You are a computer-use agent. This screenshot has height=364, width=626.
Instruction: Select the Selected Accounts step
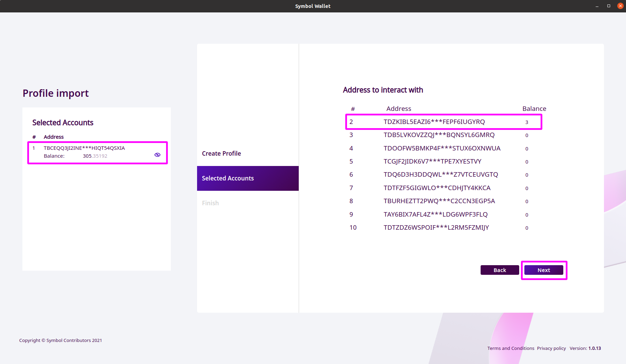tap(248, 178)
